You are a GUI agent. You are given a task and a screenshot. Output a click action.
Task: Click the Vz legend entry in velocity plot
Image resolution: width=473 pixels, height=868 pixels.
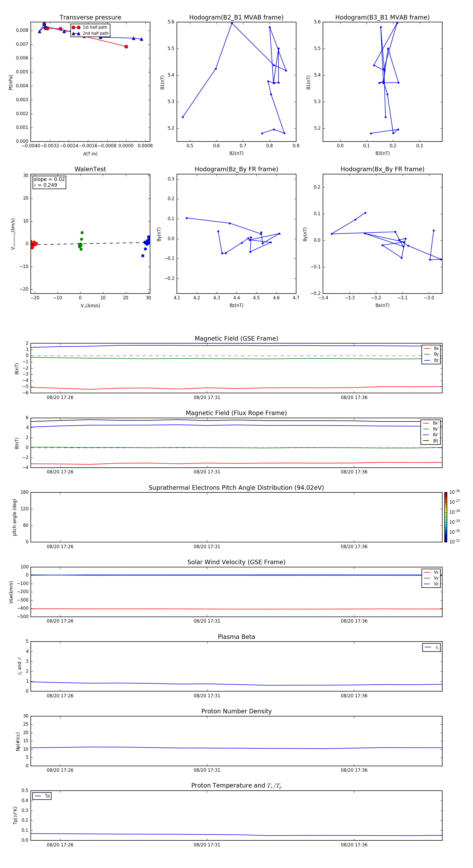point(431,584)
